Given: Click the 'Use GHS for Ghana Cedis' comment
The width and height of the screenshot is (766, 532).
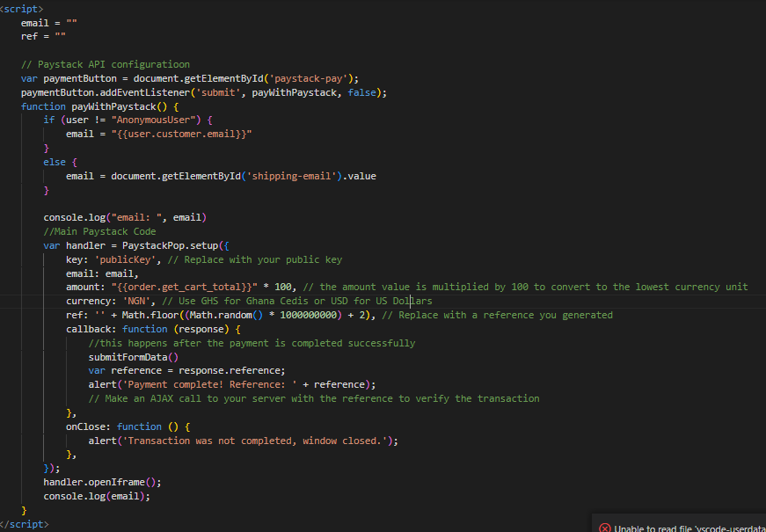Looking at the screenshot, I should click(297, 301).
